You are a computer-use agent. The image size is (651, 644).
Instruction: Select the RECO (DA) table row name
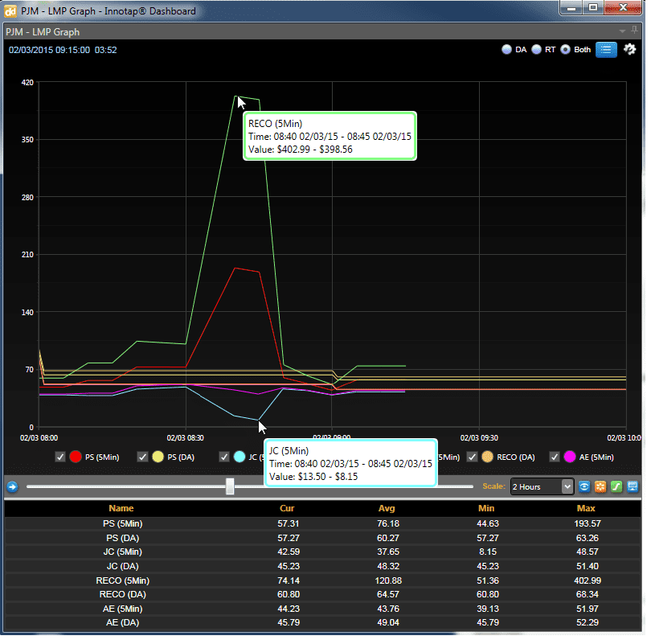(x=122, y=594)
